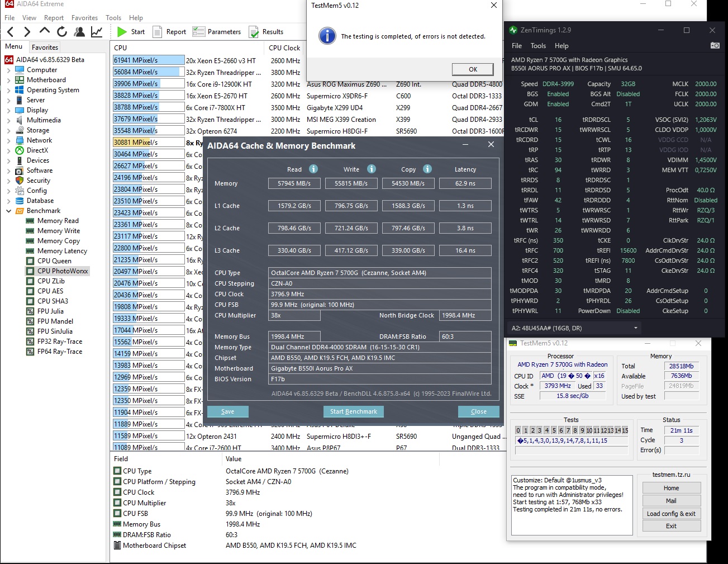Image resolution: width=728 pixels, height=564 pixels.
Task: Click the AIDA64 root node icon in the tree
Action: pyautogui.click(x=9, y=60)
